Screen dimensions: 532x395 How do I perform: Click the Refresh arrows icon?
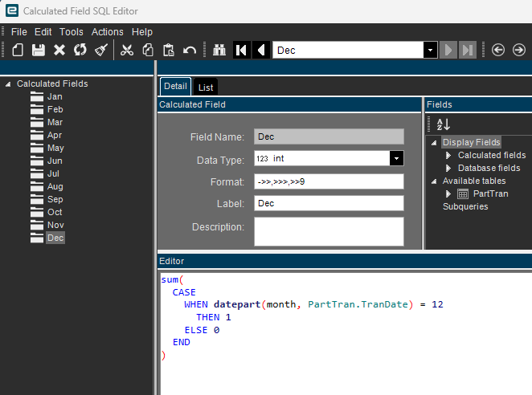pos(80,50)
